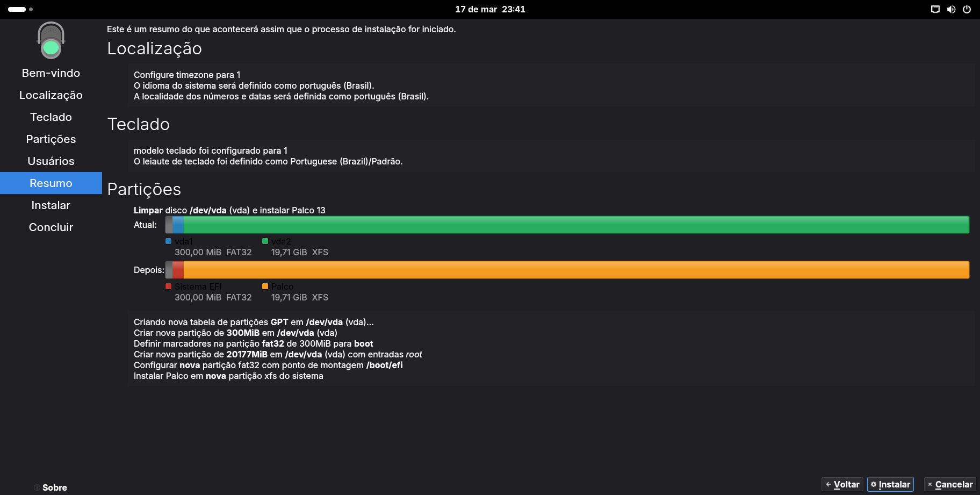Open the Sobre info button
The width and height of the screenshot is (980, 495).
(51, 487)
